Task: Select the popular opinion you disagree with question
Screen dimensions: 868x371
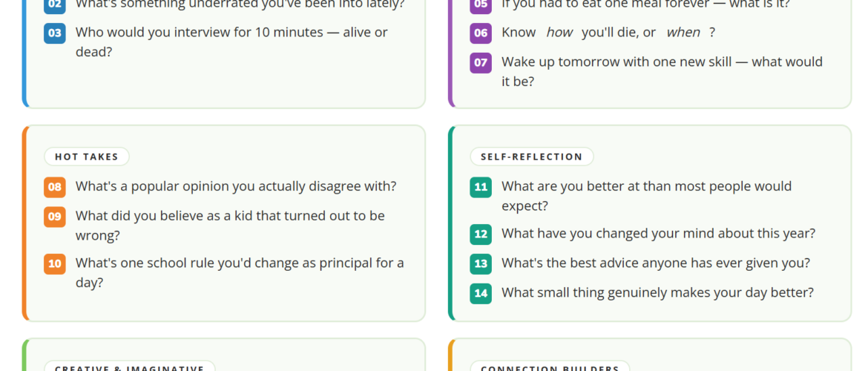Action: (x=236, y=186)
